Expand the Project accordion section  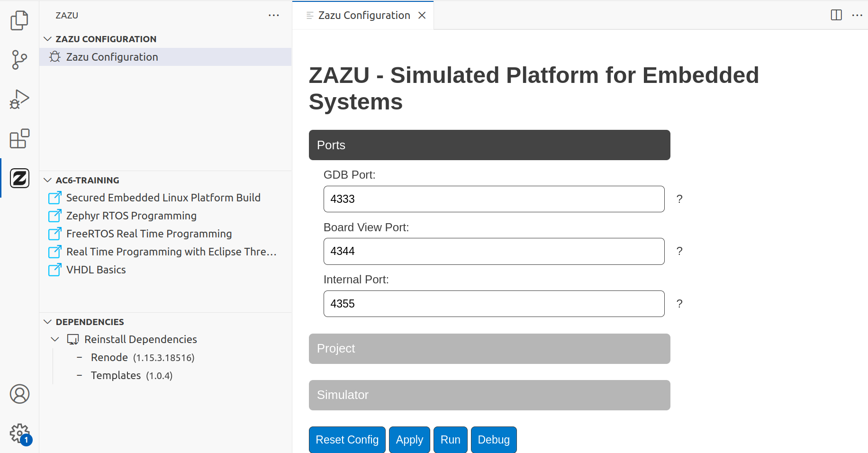click(489, 349)
